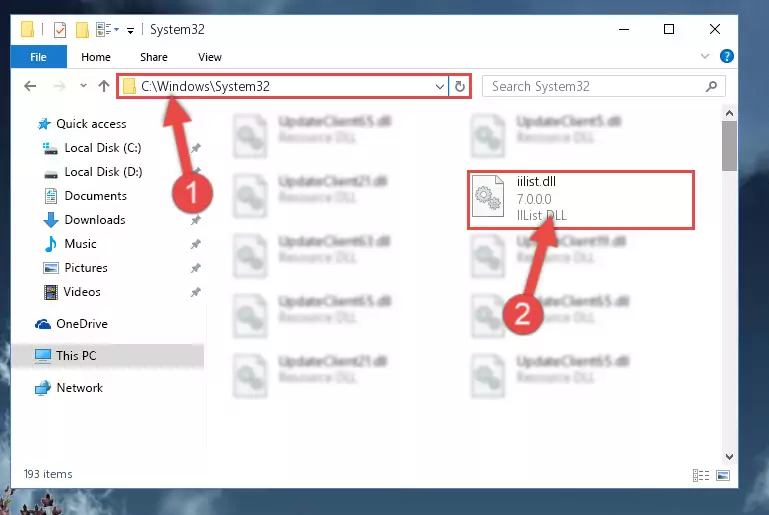Switch to the View ribbon tab
Image resolution: width=769 pixels, height=515 pixels.
[210, 57]
